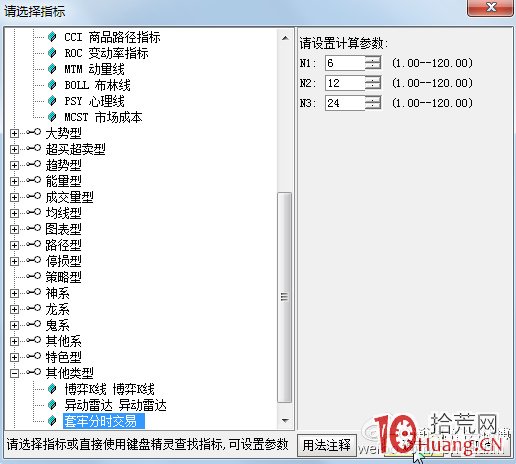Screen dimensions: 516x464
Task: Click the N1 parameter input field
Action: click(x=345, y=63)
